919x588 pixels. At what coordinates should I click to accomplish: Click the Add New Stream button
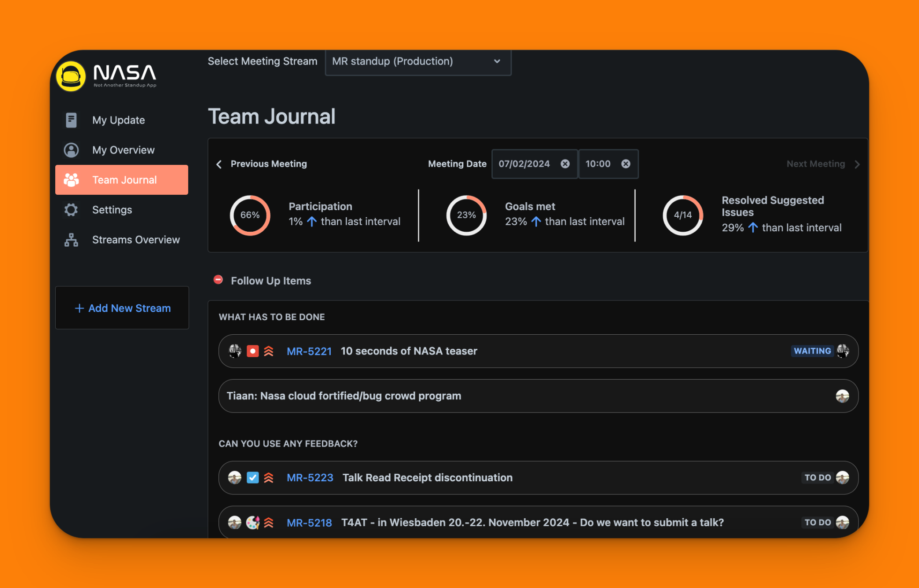[122, 308]
